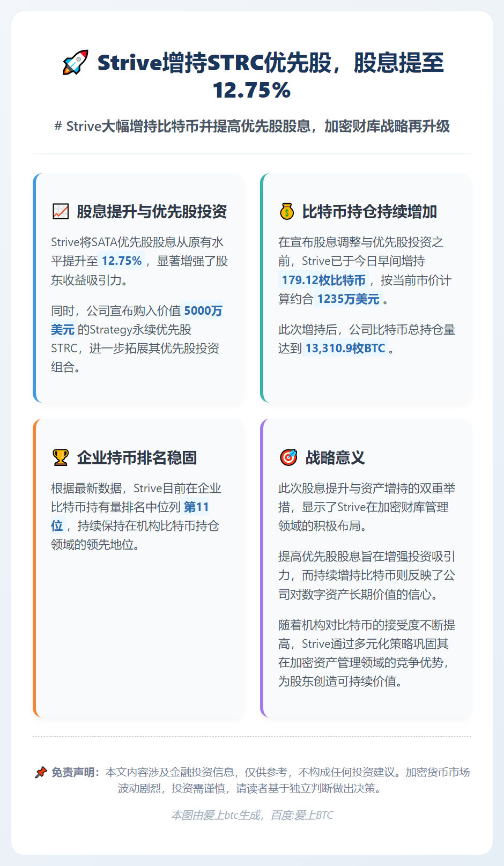Click the paragraph starting 在宣布股息调整
The image size is (504, 866).
(x=367, y=271)
